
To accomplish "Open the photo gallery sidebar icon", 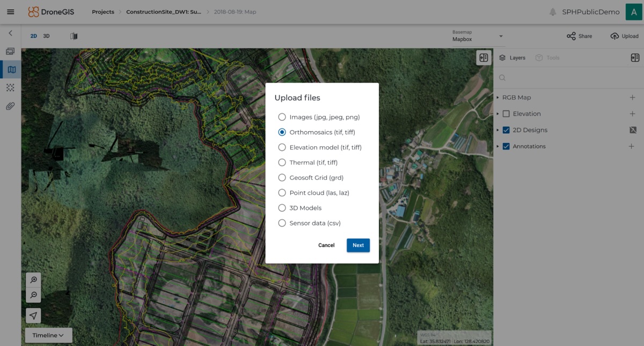I will click(x=10, y=52).
